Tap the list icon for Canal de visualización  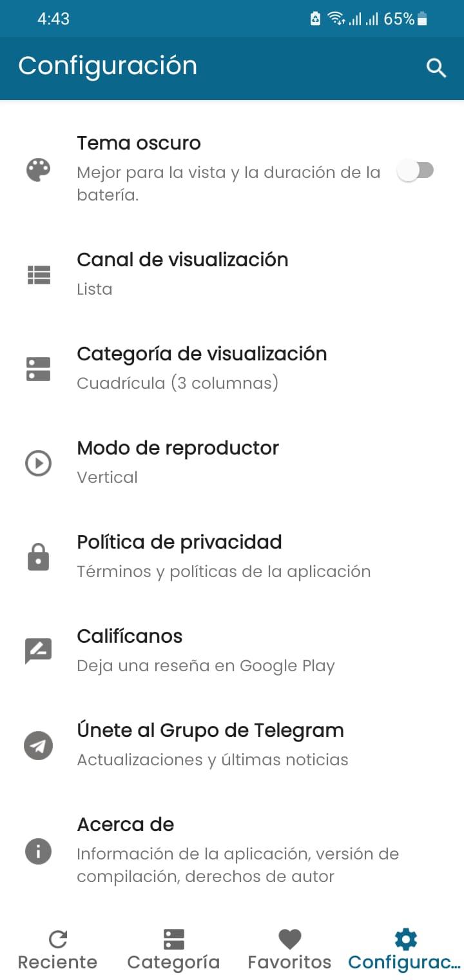pyautogui.click(x=38, y=275)
